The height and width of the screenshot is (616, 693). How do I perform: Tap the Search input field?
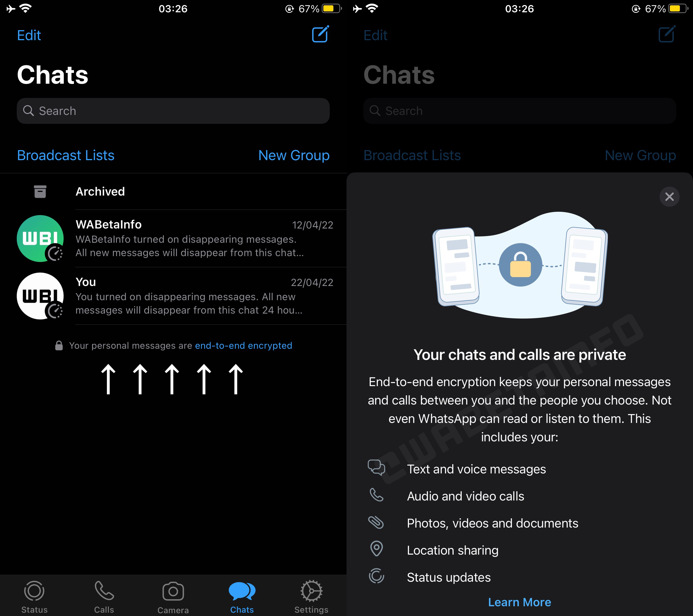tap(173, 110)
